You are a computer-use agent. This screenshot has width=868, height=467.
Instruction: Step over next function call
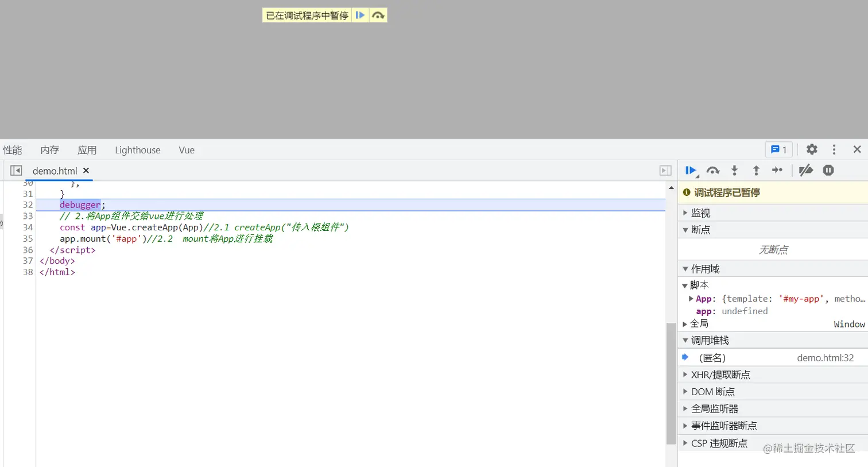(x=713, y=171)
